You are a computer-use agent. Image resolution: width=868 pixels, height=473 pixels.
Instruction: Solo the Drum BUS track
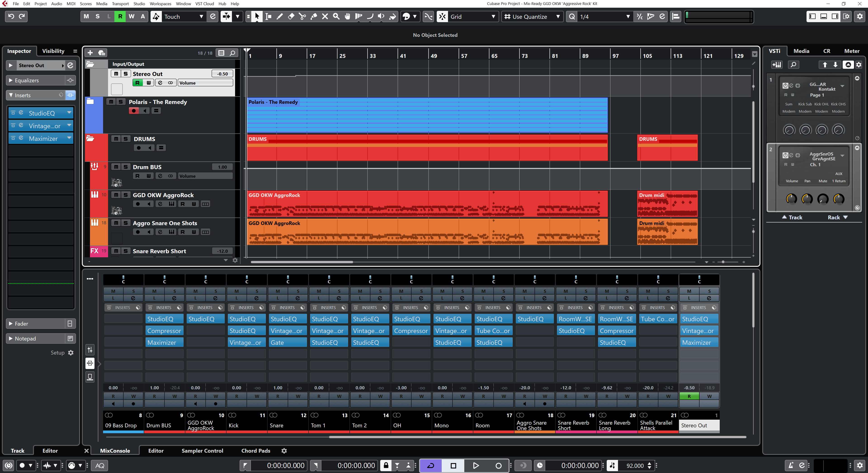(x=125, y=167)
